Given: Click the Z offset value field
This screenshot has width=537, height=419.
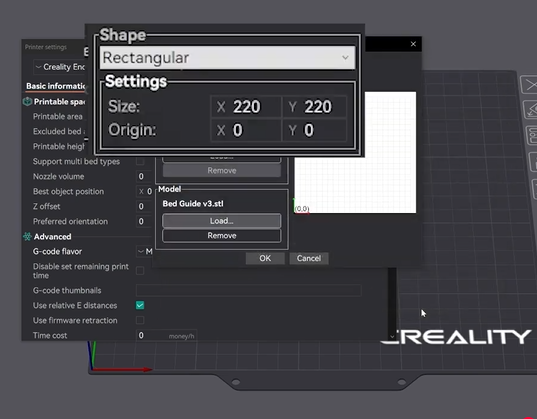Looking at the screenshot, I should 143,206.
